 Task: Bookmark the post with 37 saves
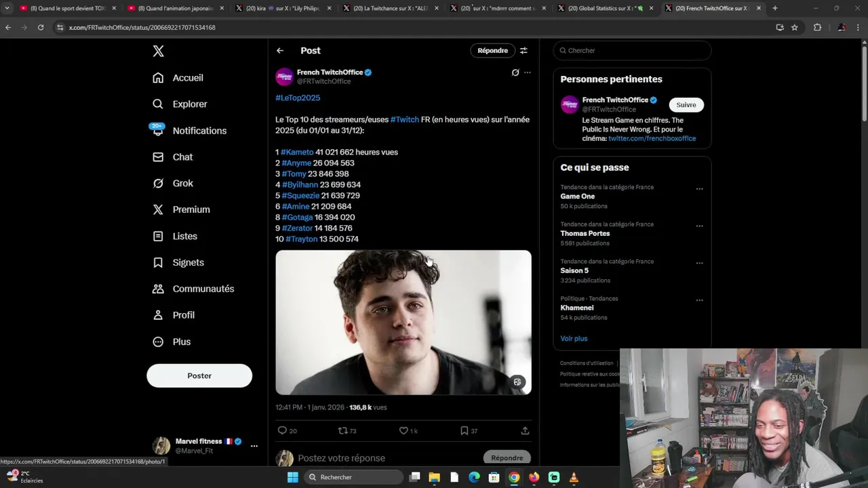(x=464, y=431)
